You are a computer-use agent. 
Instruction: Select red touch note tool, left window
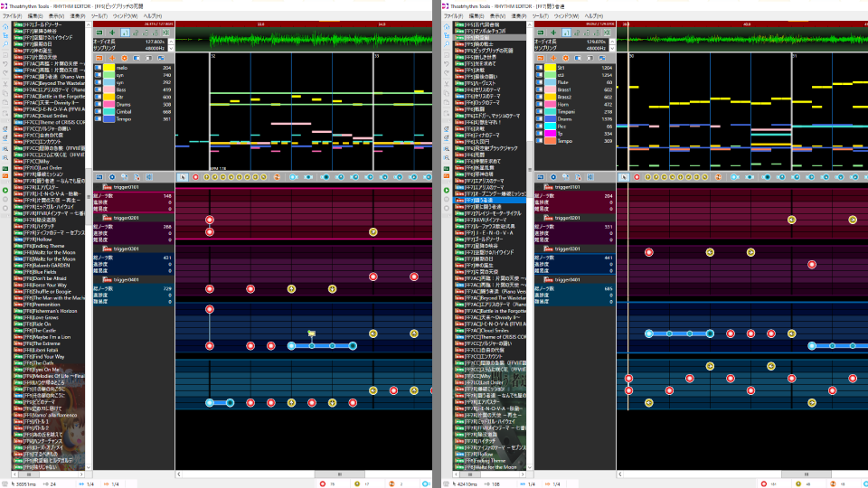click(x=195, y=177)
